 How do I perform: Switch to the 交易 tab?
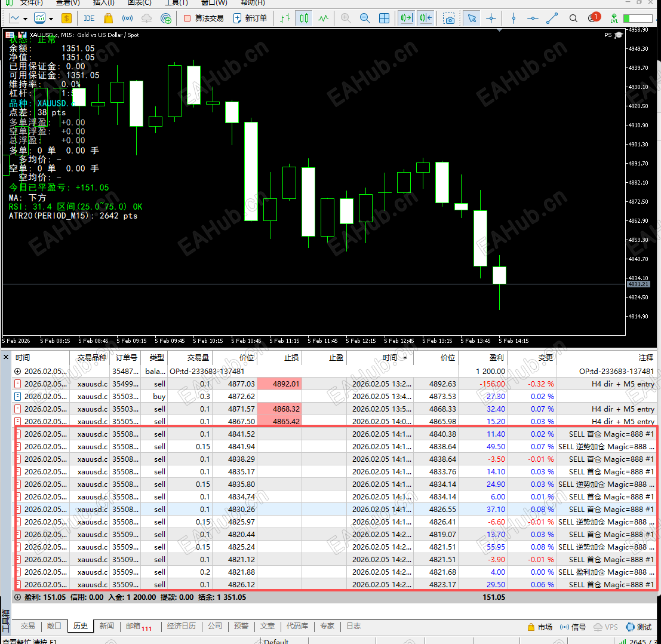[28, 626]
